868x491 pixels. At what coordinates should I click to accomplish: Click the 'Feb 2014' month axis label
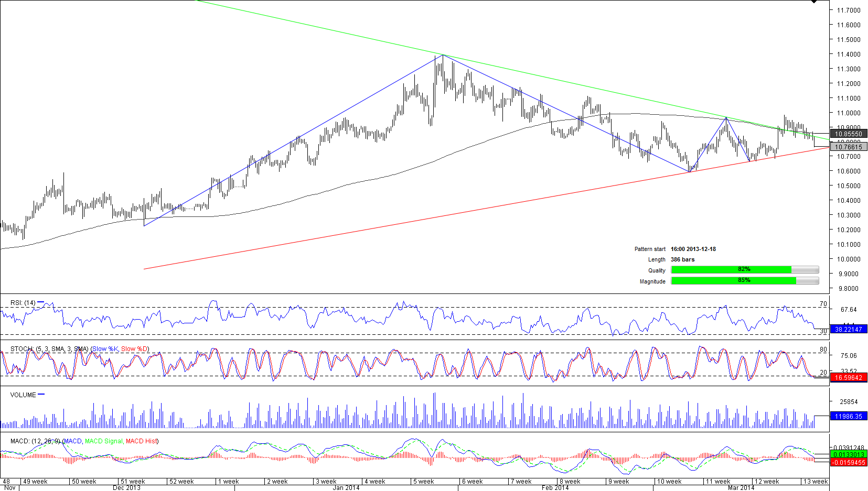tap(555, 488)
